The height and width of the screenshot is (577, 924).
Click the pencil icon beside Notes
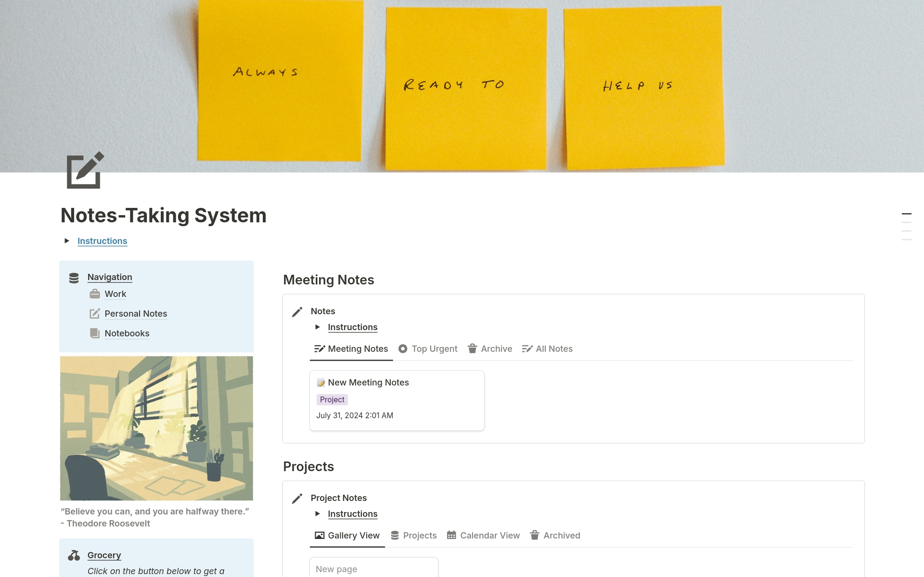297,312
